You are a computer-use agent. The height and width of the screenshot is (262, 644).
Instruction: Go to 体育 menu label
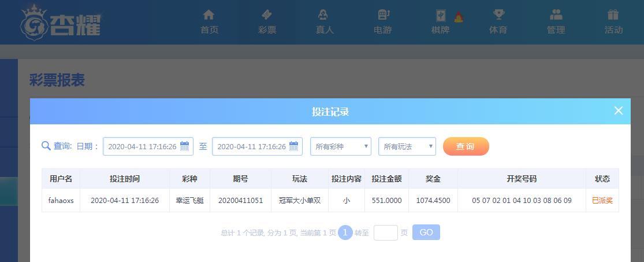point(498,30)
